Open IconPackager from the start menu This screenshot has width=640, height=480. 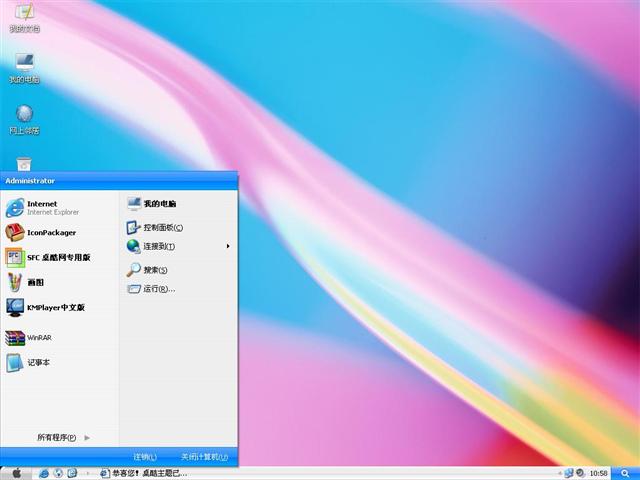tap(60, 233)
